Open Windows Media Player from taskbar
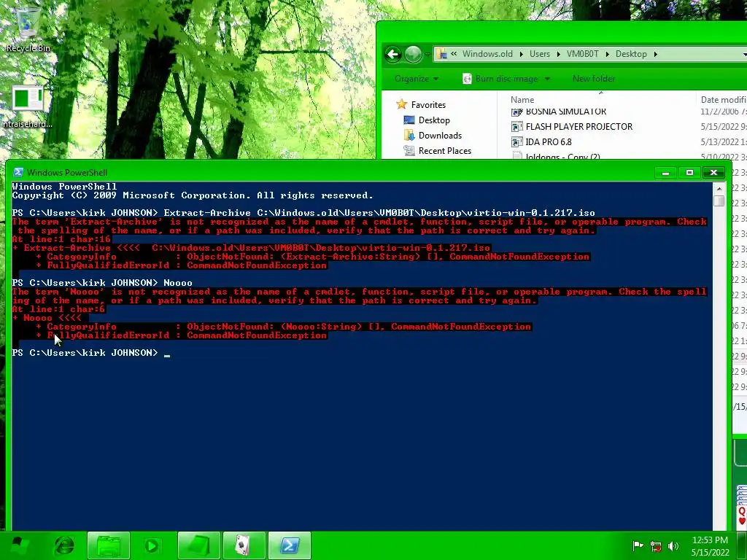 [x=152, y=545]
